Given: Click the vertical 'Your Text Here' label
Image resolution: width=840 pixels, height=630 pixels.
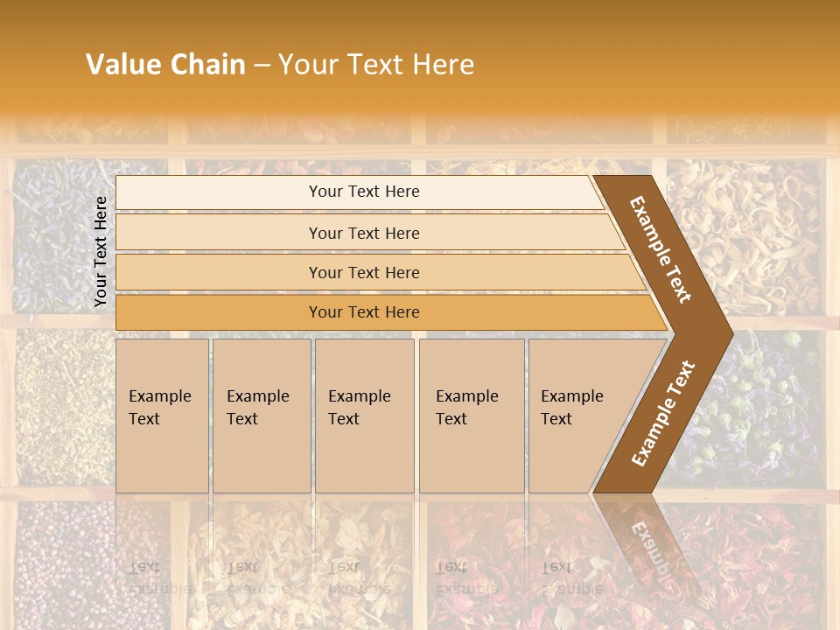Looking at the screenshot, I should pos(101,251).
